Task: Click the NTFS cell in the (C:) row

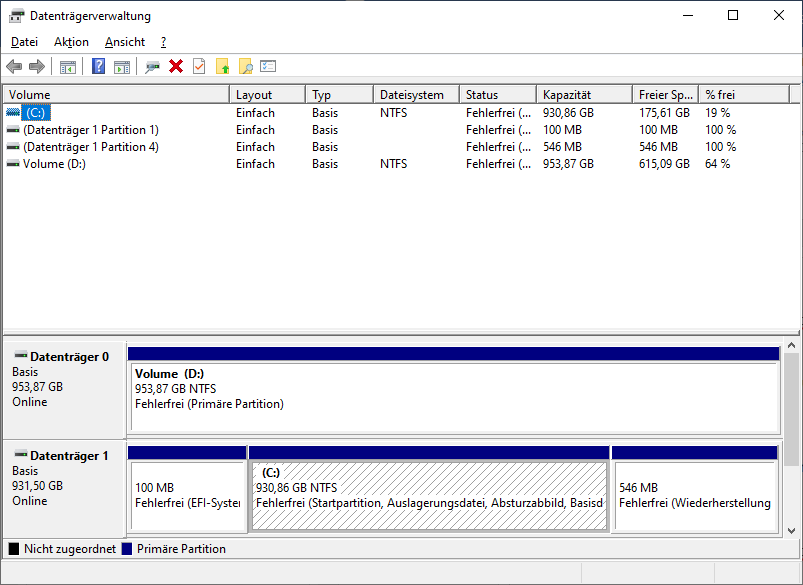Action: pos(393,113)
